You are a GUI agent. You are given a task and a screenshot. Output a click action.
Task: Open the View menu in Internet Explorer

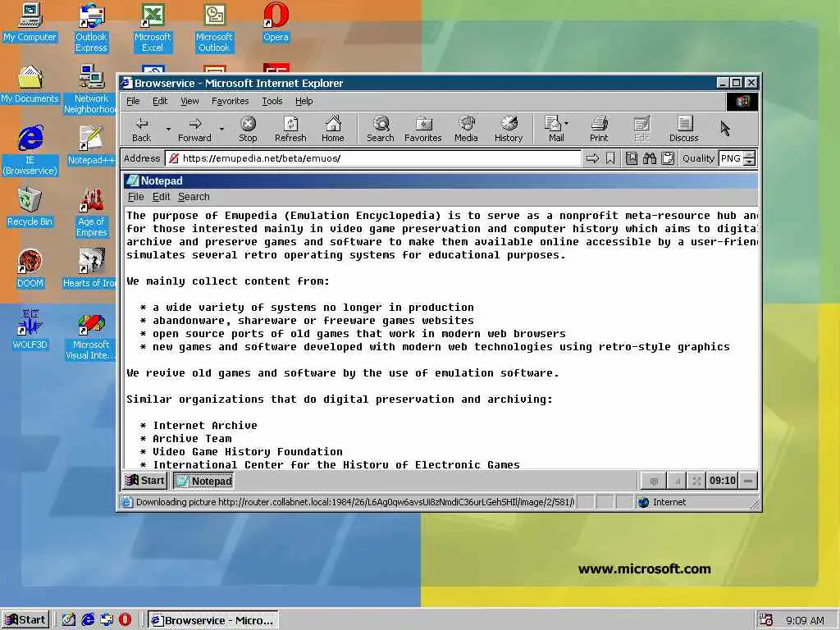tap(189, 101)
